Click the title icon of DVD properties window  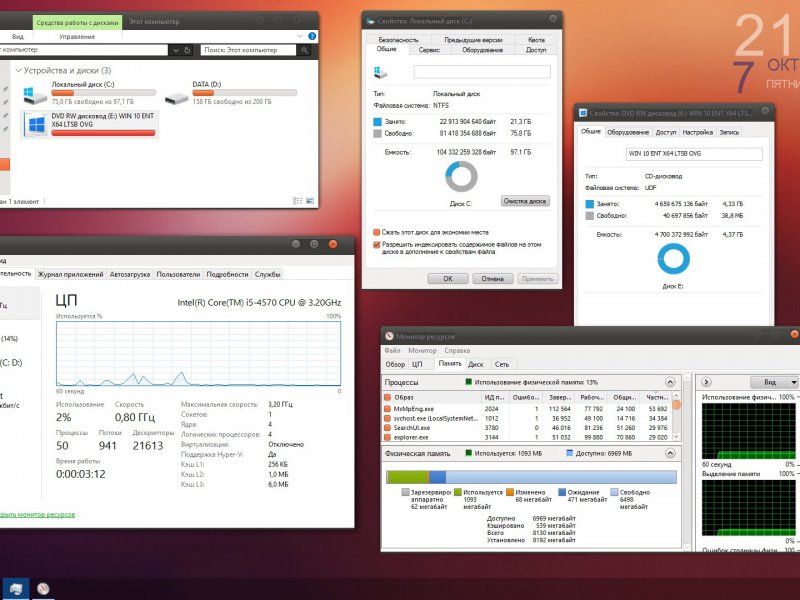[x=583, y=113]
